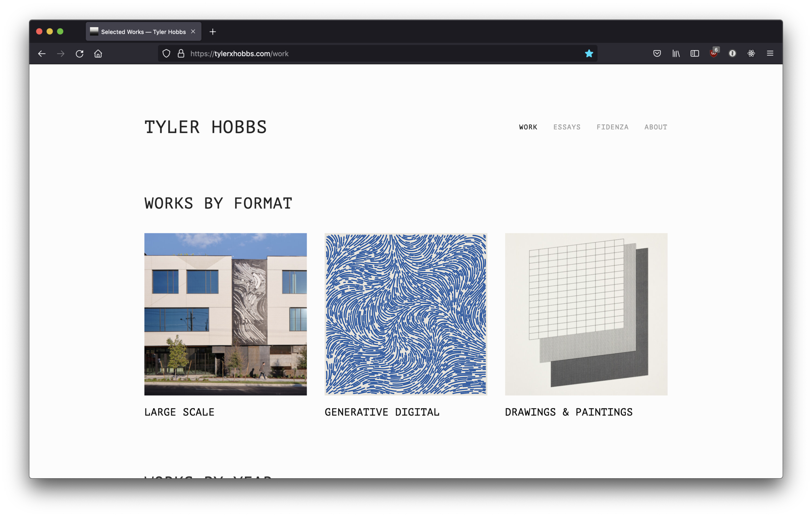
Task: Toggle the sidebar view icon
Action: coord(694,54)
